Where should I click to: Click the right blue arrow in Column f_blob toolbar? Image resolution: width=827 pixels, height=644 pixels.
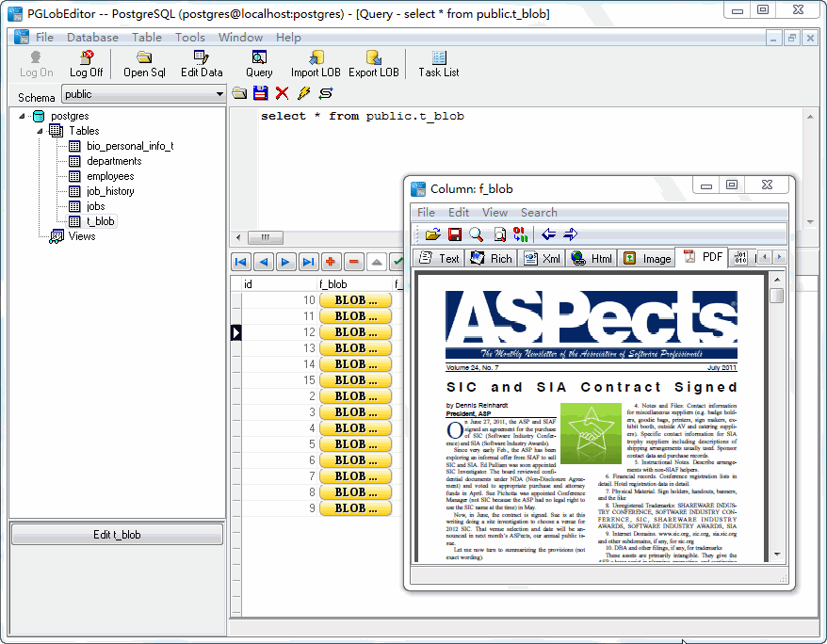(571, 234)
